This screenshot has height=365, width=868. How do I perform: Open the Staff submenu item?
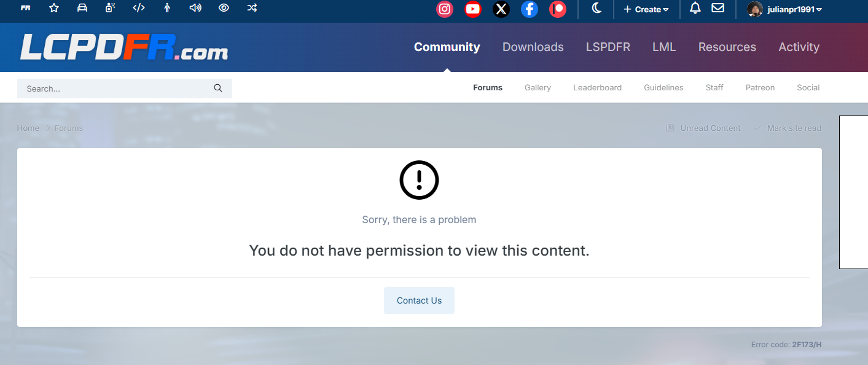click(x=714, y=88)
